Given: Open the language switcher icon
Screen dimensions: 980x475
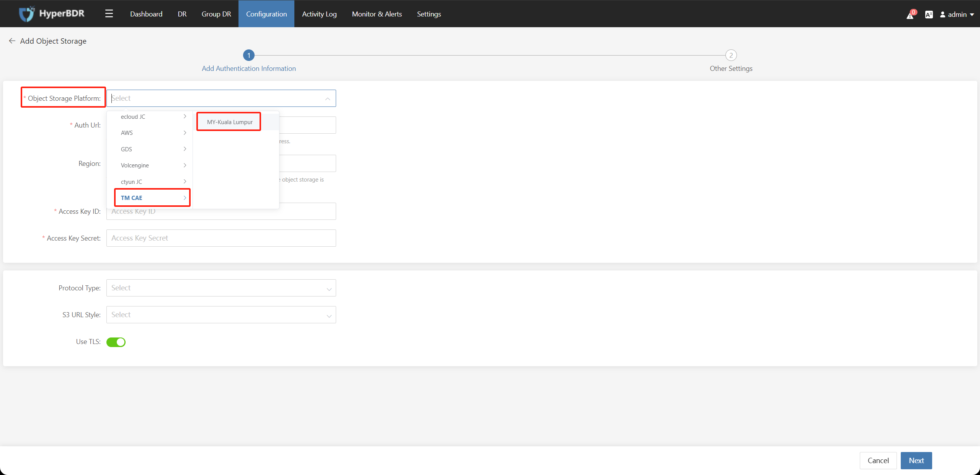Looking at the screenshot, I should pos(929,15).
